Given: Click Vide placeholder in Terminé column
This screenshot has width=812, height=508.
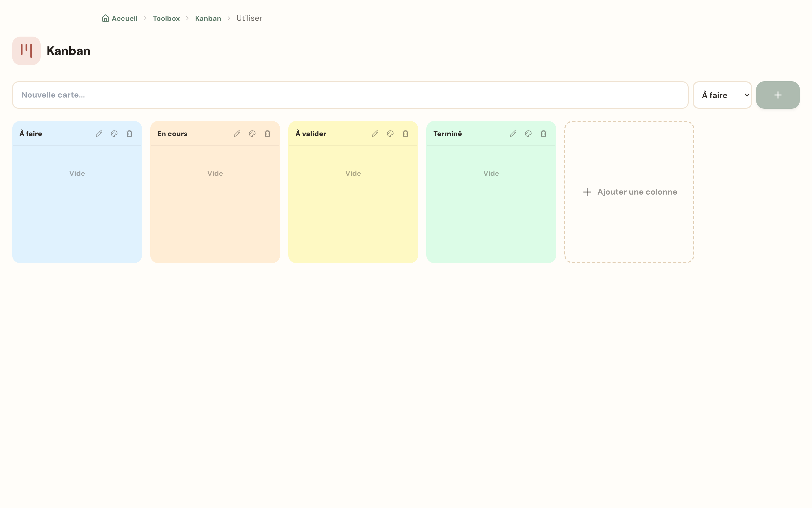Looking at the screenshot, I should coord(491,173).
